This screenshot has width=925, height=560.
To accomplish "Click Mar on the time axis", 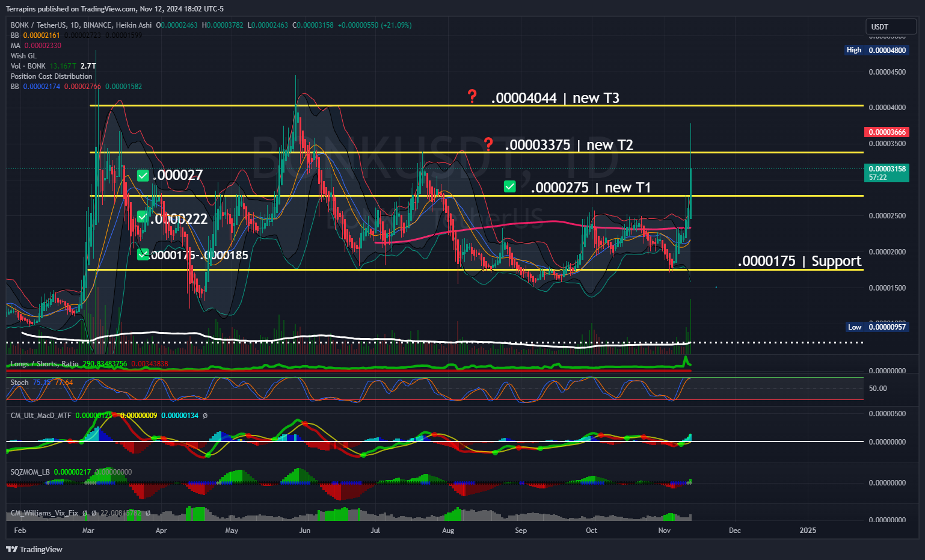I will point(88,531).
